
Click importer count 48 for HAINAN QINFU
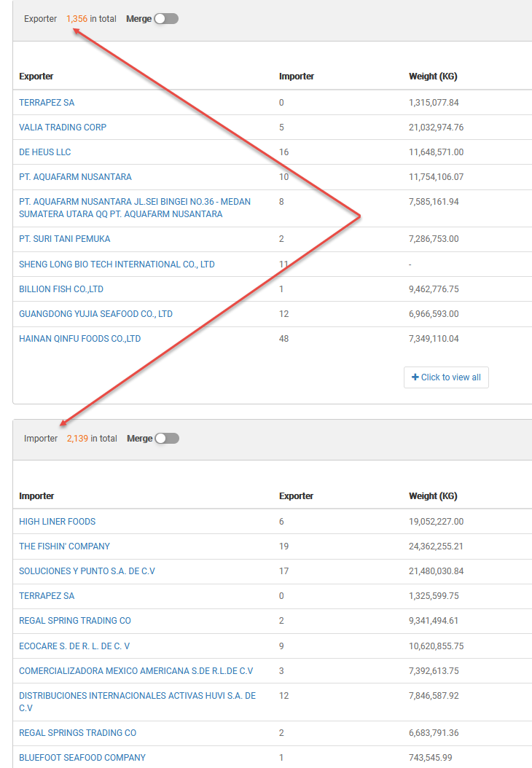283,339
